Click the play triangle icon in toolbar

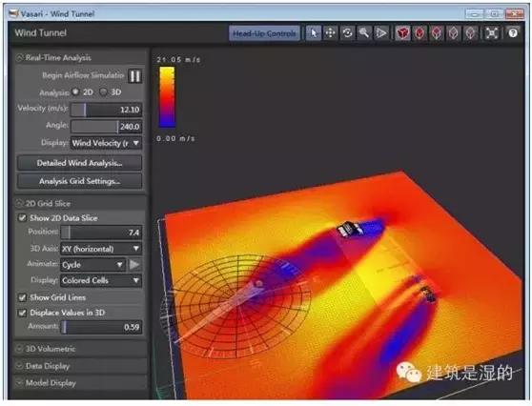click(381, 33)
